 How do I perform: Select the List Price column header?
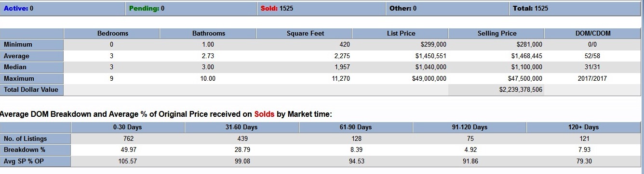tap(401, 34)
